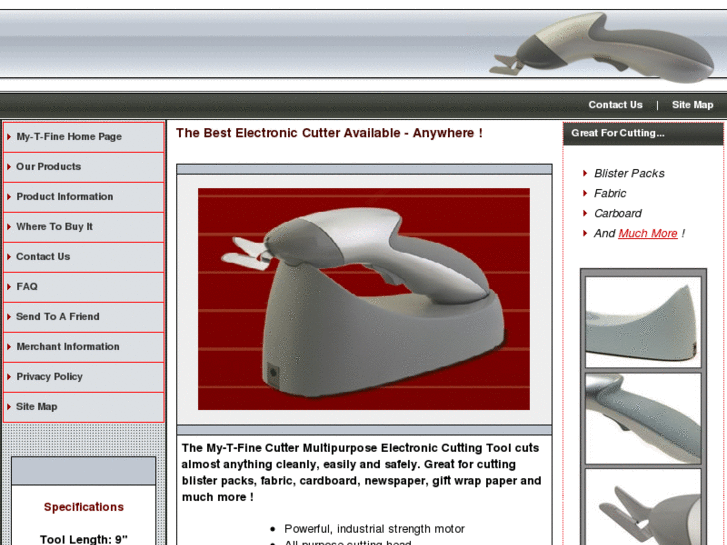Click red arrow bullet beside Carboard
Image resolution: width=727 pixels, height=545 pixels.
[585, 213]
